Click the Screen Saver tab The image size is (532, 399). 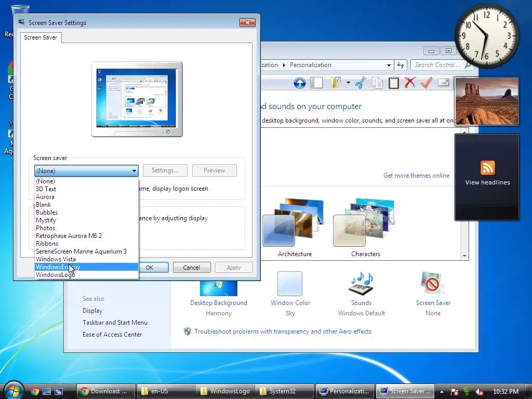tap(41, 37)
